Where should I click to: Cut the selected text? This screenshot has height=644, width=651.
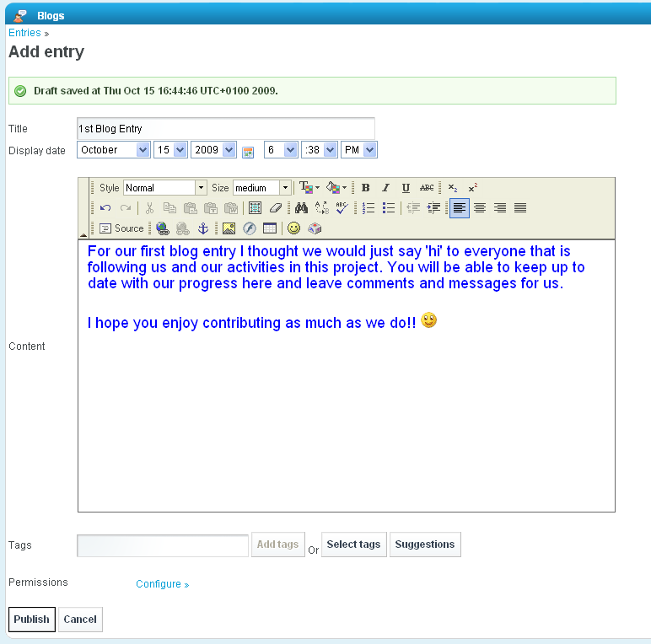149,208
